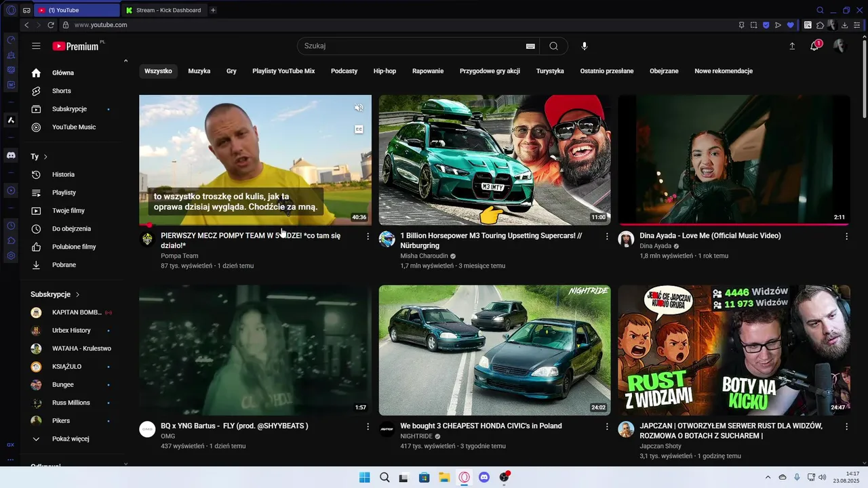Unmute the Pompa Team video preview
The width and height of the screenshot is (868, 488).
click(x=359, y=108)
